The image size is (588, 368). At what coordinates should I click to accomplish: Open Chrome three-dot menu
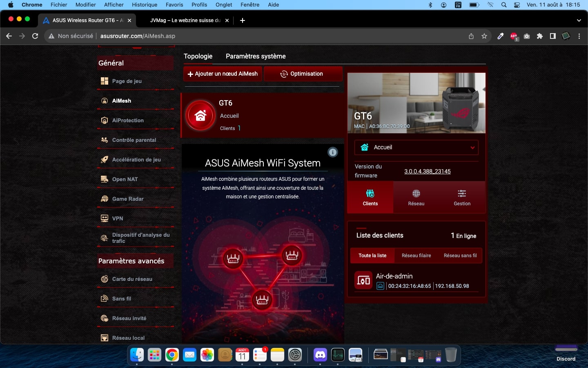tap(579, 36)
